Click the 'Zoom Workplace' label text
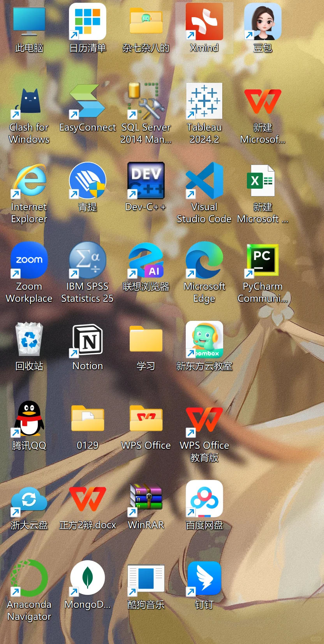 pos(29,292)
